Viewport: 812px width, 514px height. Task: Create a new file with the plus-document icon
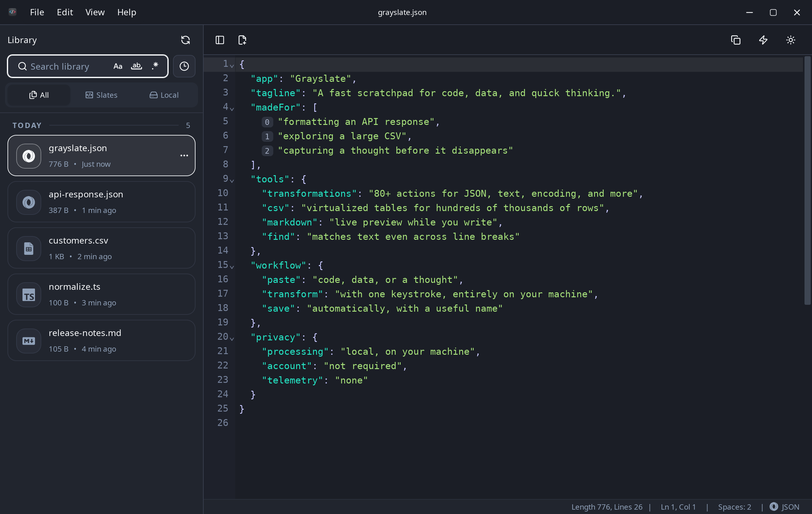point(242,40)
